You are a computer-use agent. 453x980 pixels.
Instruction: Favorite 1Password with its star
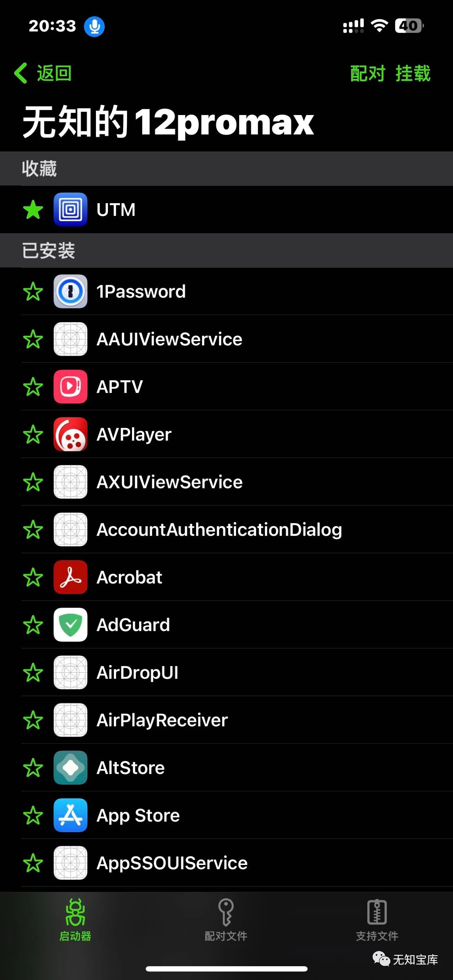point(33,291)
